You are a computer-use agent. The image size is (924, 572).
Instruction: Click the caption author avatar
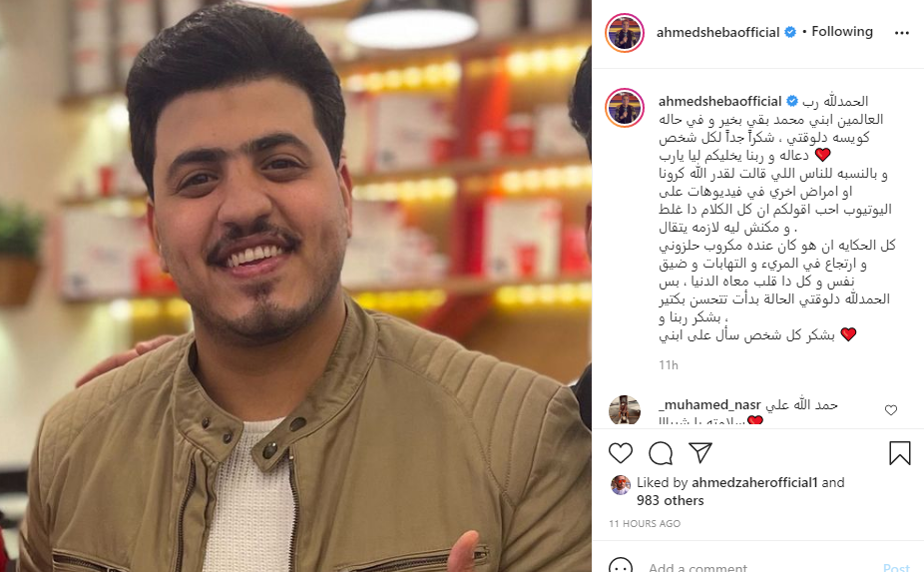tap(625, 108)
